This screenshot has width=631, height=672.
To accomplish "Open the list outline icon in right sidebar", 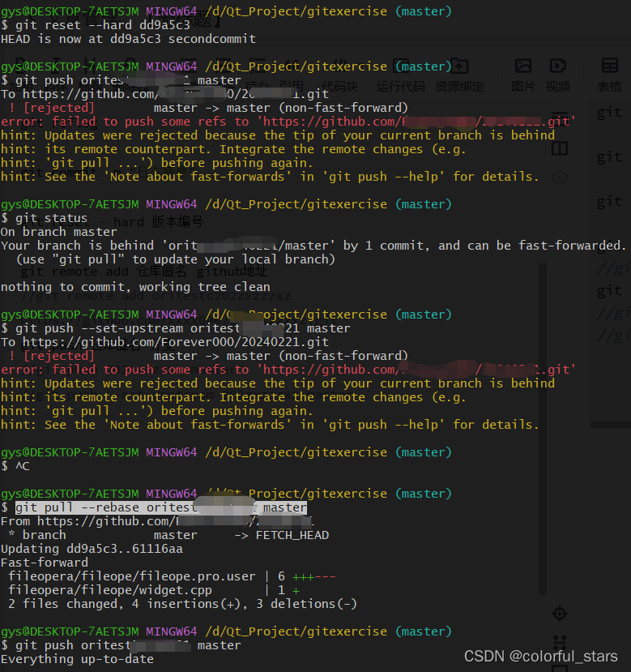I will (x=560, y=117).
